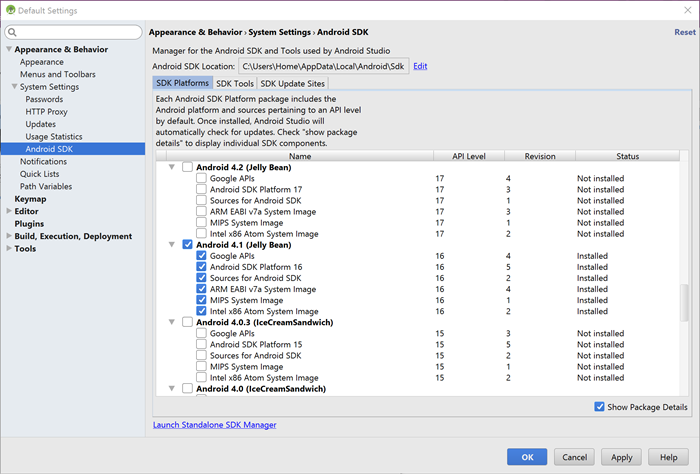Open Quick Lists settings
This screenshot has width=700, height=474.
pos(39,174)
